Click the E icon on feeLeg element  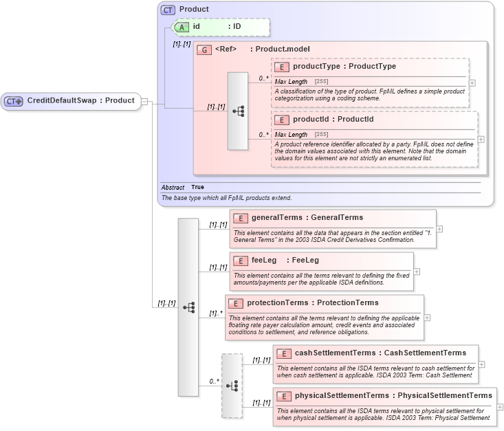click(241, 261)
